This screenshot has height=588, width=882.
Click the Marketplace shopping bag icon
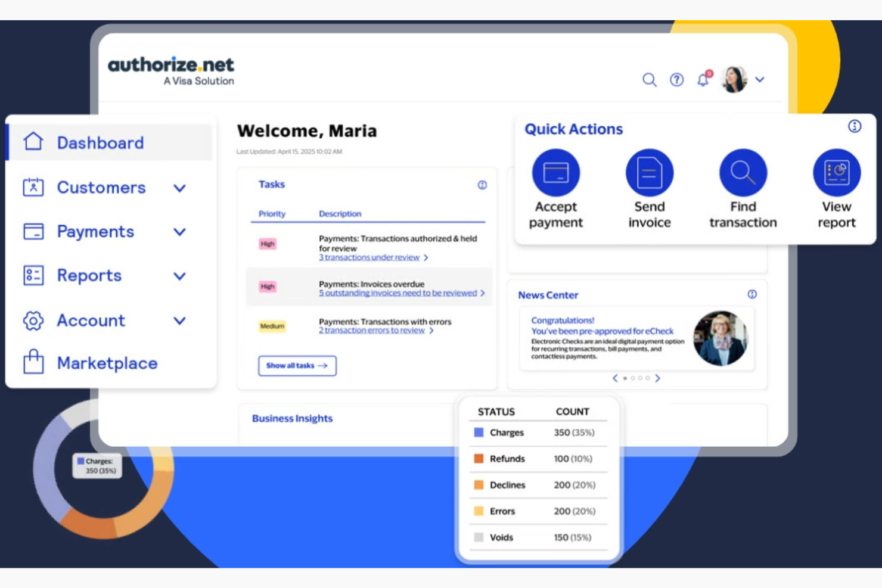(x=33, y=362)
